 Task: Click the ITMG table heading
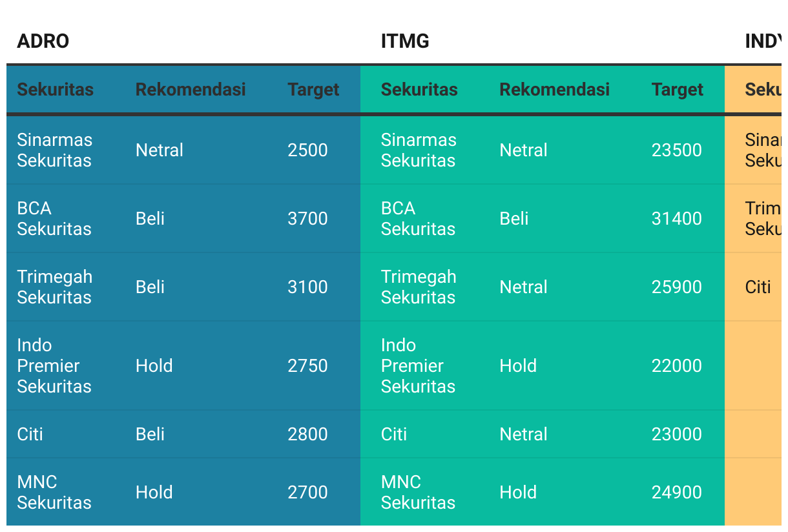tap(405, 41)
